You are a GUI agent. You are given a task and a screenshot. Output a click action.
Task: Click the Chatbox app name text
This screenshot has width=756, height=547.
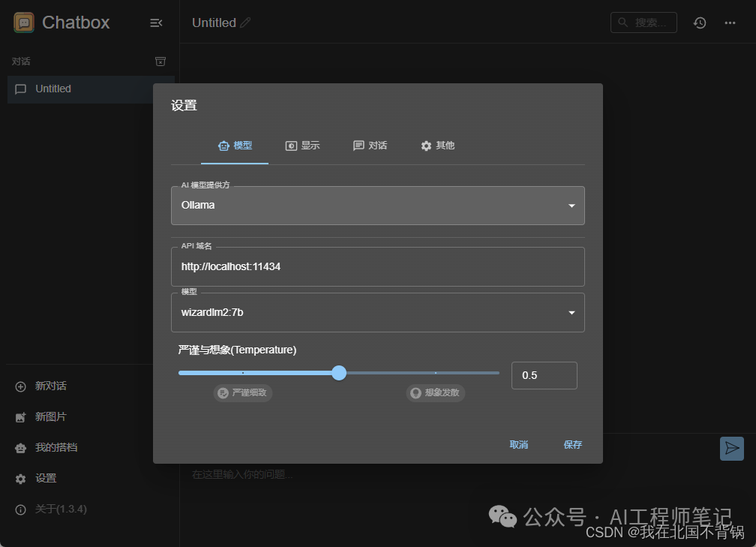[x=76, y=23]
